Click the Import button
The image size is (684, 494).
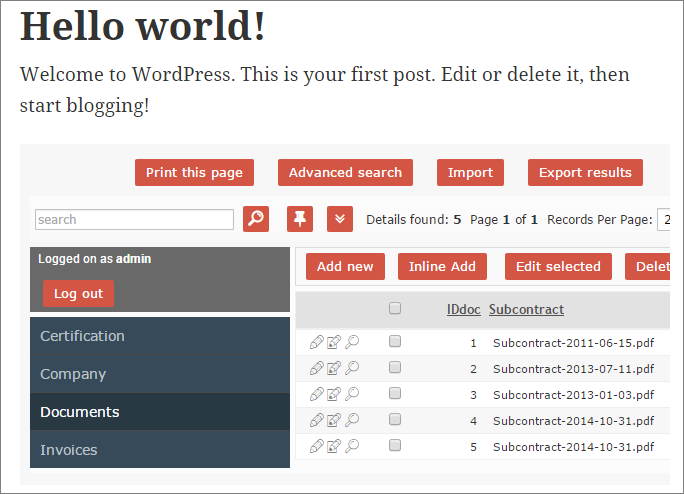tap(470, 172)
